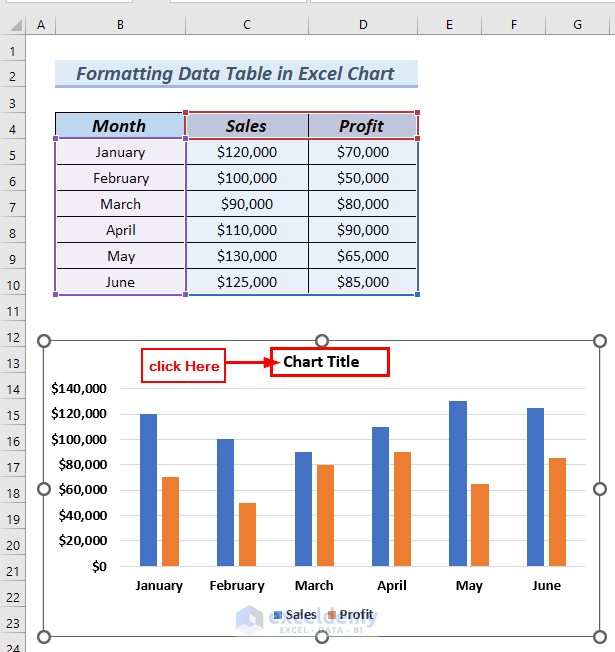Click the March Sales blue bar
Image resolution: width=615 pixels, height=652 pixels.
[303, 509]
